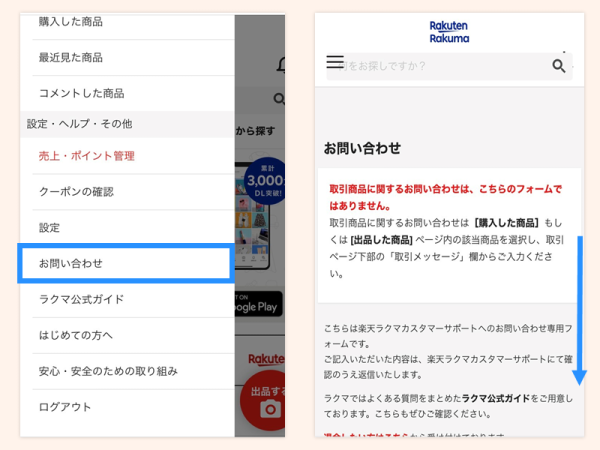The image size is (600, 450).
Task: Open 最近見た商品 menu entry
Action: click(127, 58)
